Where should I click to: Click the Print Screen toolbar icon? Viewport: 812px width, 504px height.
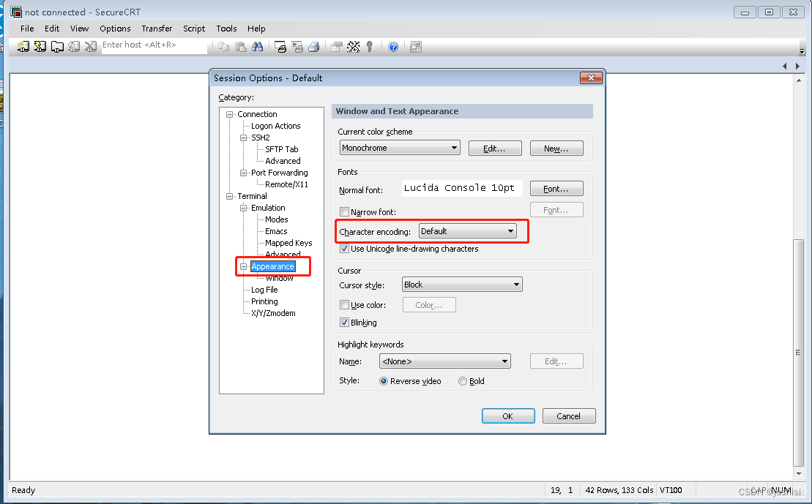[x=280, y=47]
